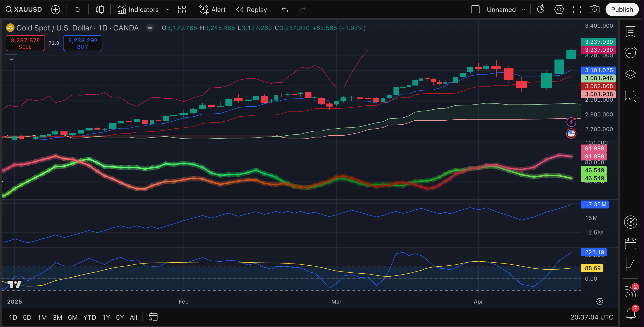Open Watchlist panel in right sidebar
The image size is (644, 327).
point(630,32)
